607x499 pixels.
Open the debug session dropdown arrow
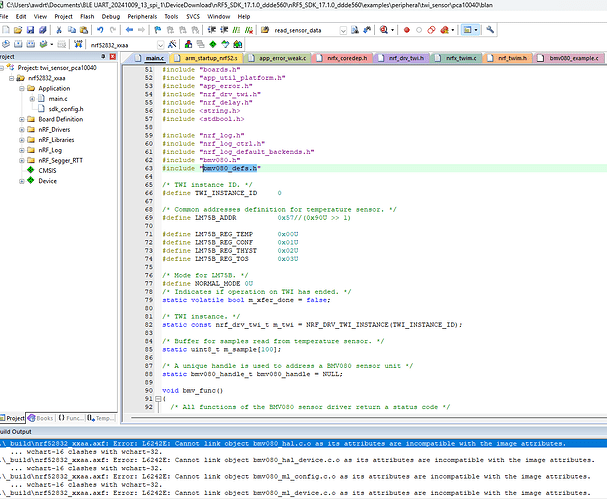(x=392, y=30)
